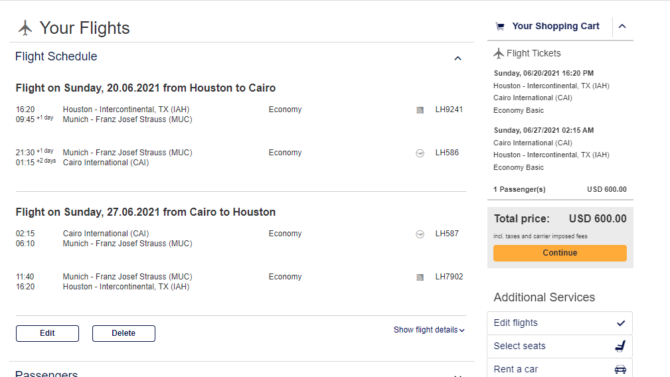Click the car icon in Rent a car
The image size is (670, 377).
(620, 369)
